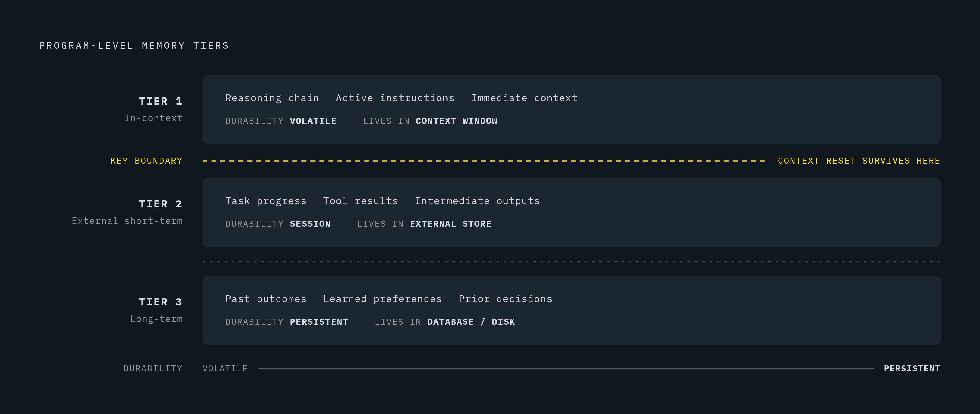Select the 'Tool results' text
This screenshot has width=980, height=414.
tap(360, 201)
